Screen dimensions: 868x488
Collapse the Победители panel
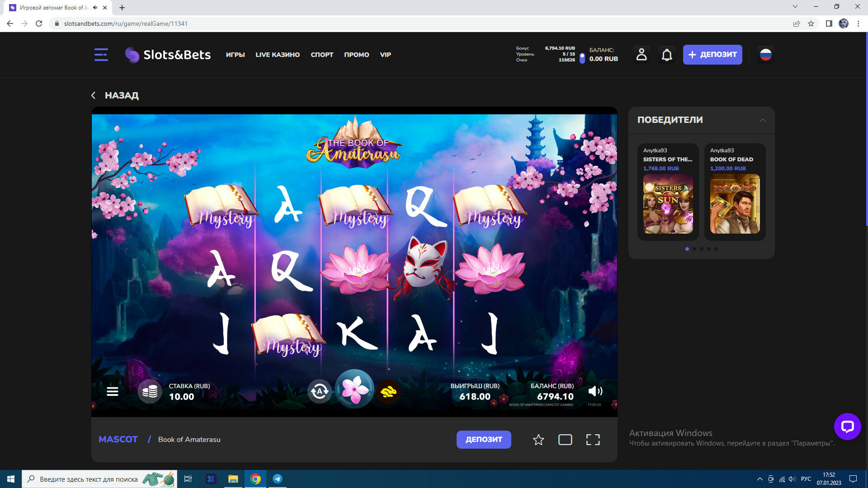click(x=763, y=120)
